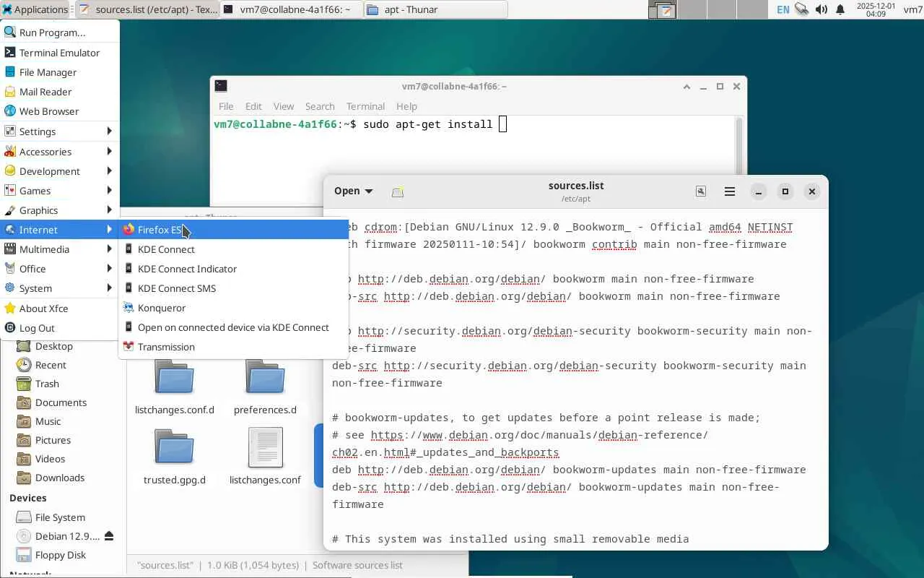Open the terminal File menu
The height and width of the screenshot is (578, 924).
(x=226, y=106)
